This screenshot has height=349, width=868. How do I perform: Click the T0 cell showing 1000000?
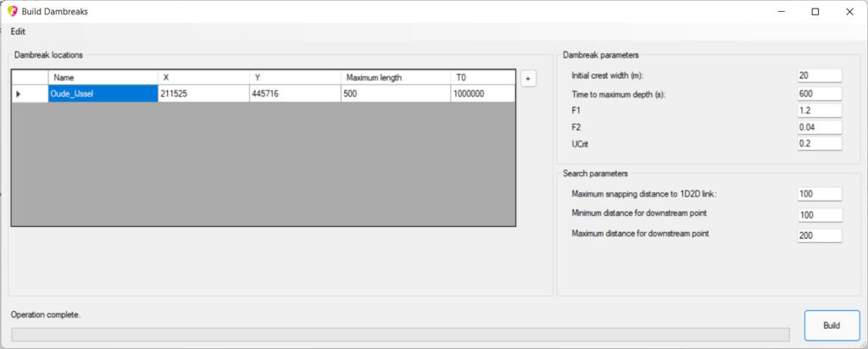481,94
